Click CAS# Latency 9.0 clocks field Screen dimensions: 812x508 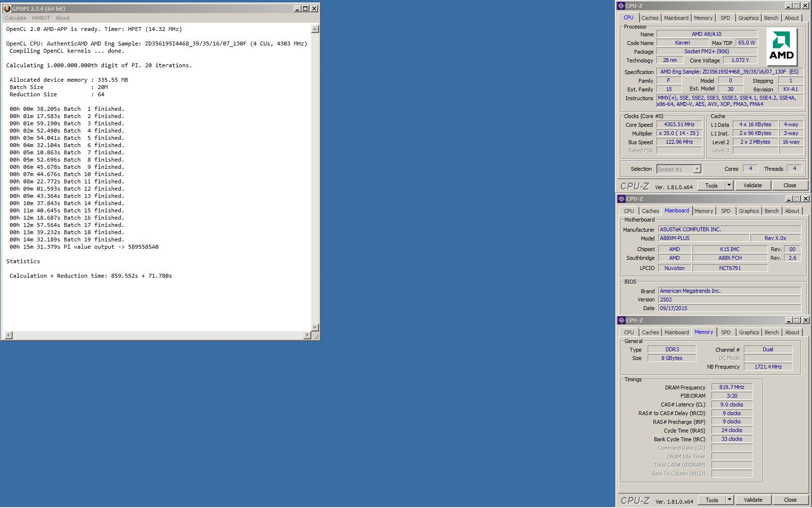pos(732,404)
